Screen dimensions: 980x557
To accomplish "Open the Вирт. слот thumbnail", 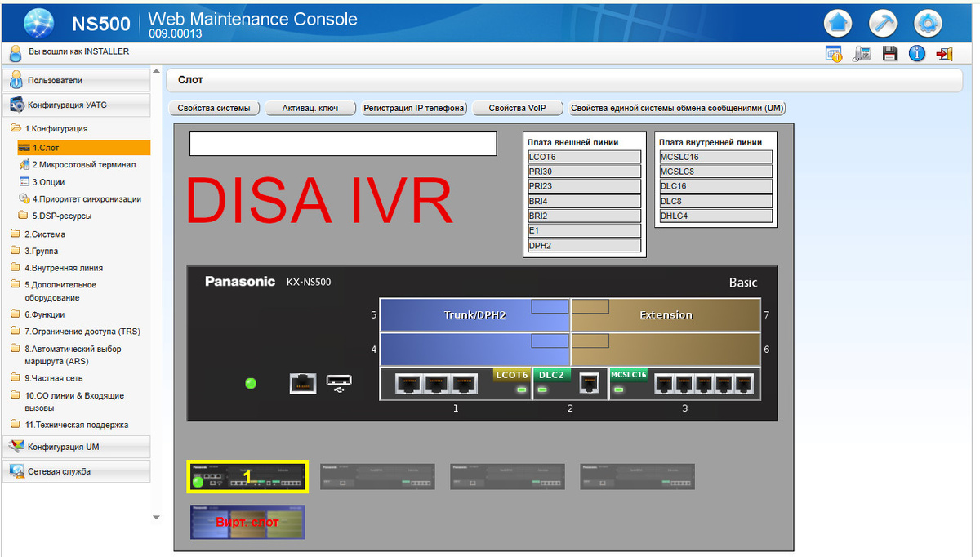I will pos(247,522).
